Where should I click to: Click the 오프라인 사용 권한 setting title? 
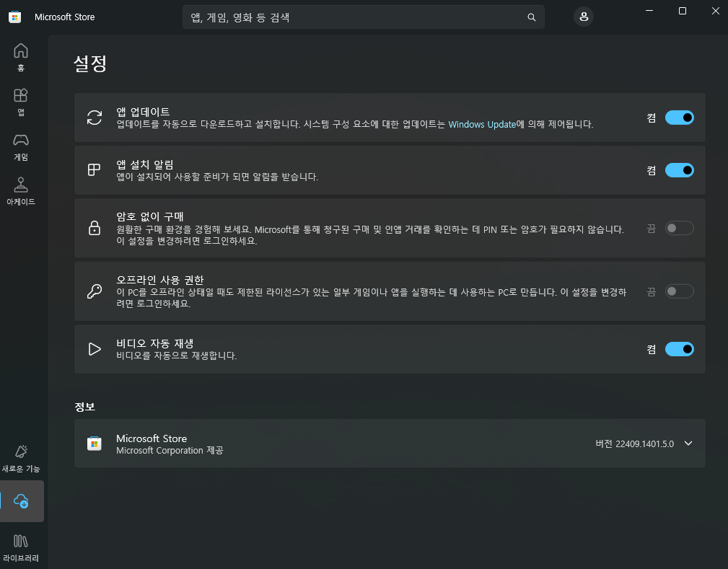click(x=159, y=280)
